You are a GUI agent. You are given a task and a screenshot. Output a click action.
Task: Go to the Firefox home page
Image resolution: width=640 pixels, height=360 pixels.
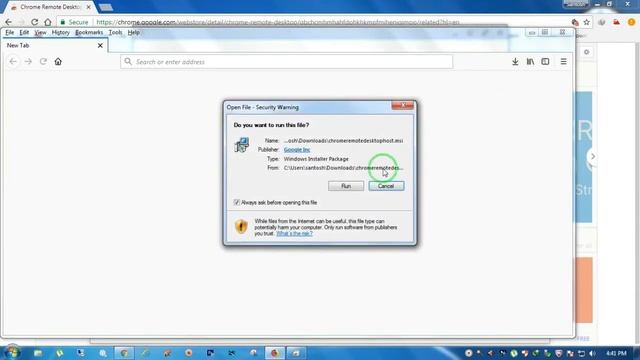(x=58, y=62)
